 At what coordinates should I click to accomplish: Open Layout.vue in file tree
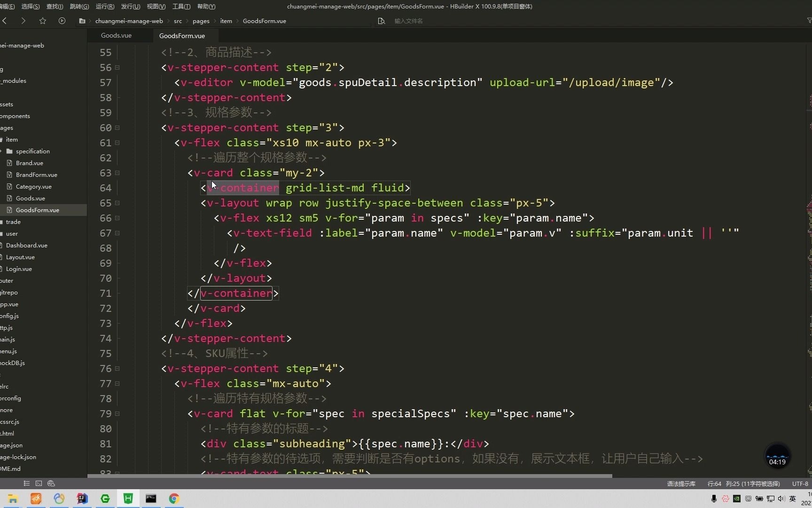20,257
